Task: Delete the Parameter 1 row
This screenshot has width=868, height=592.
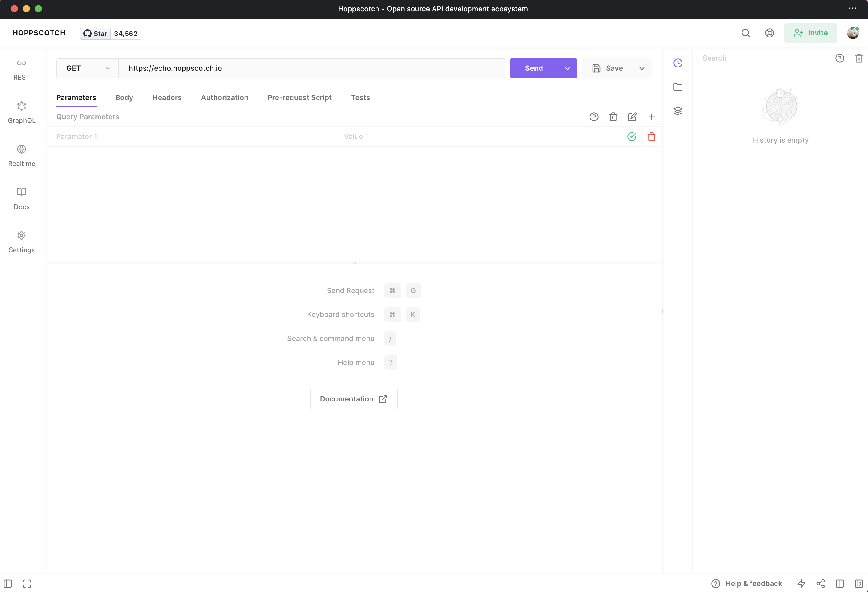Action: click(651, 137)
